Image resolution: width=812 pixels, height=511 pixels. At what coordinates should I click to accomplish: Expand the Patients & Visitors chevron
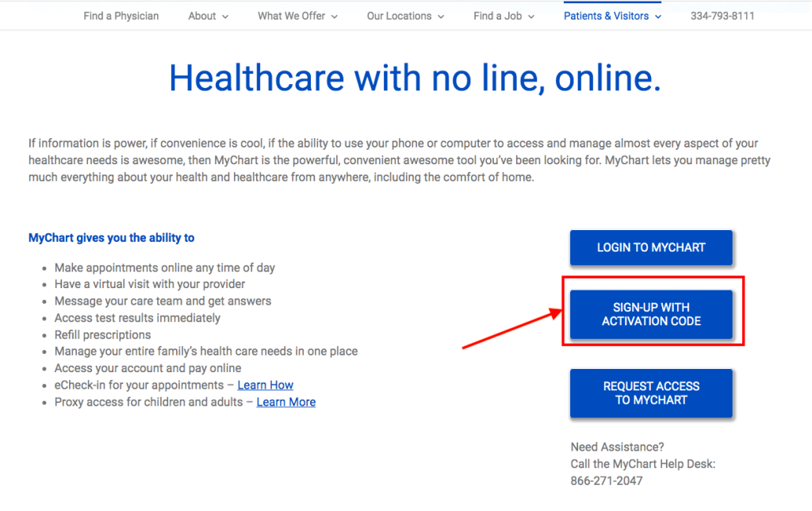[658, 17]
